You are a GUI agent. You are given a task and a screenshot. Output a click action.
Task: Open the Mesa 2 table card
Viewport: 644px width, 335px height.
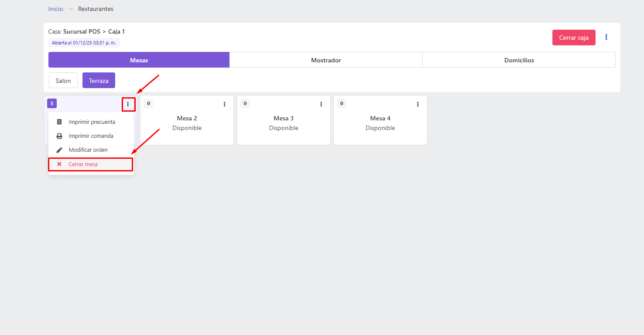tap(187, 120)
